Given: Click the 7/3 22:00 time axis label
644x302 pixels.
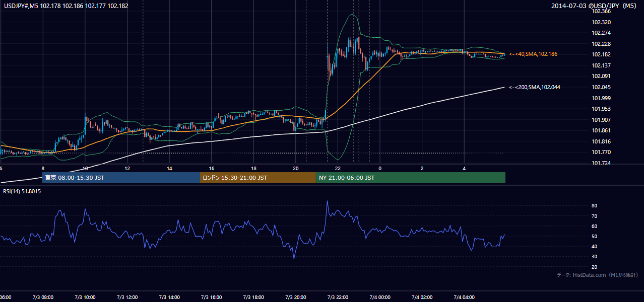Looking at the screenshot, I should pyautogui.click(x=338, y=297).
